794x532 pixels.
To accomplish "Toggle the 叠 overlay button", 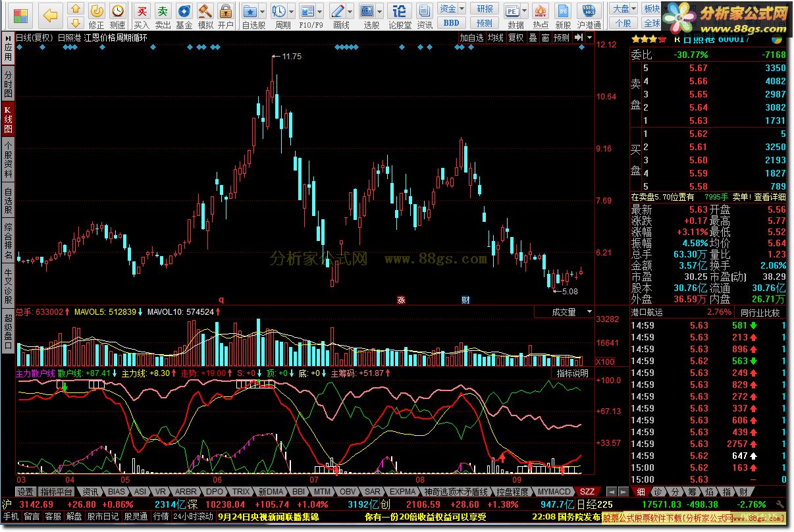I will [533, 38].
